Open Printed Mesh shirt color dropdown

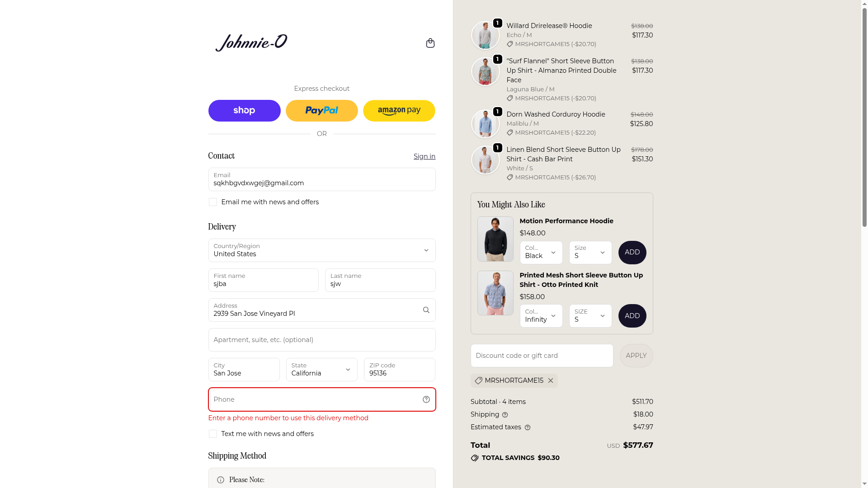coord(541,316)
